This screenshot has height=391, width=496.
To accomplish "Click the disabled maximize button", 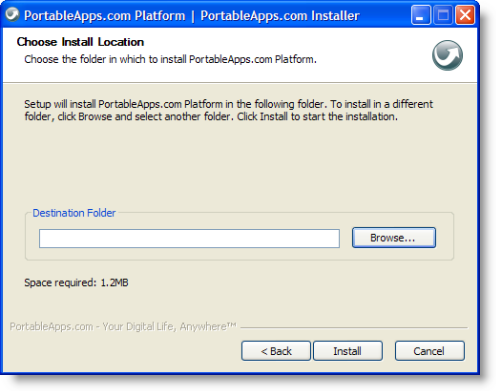I will pyautogui.click(x=443, y=15).
